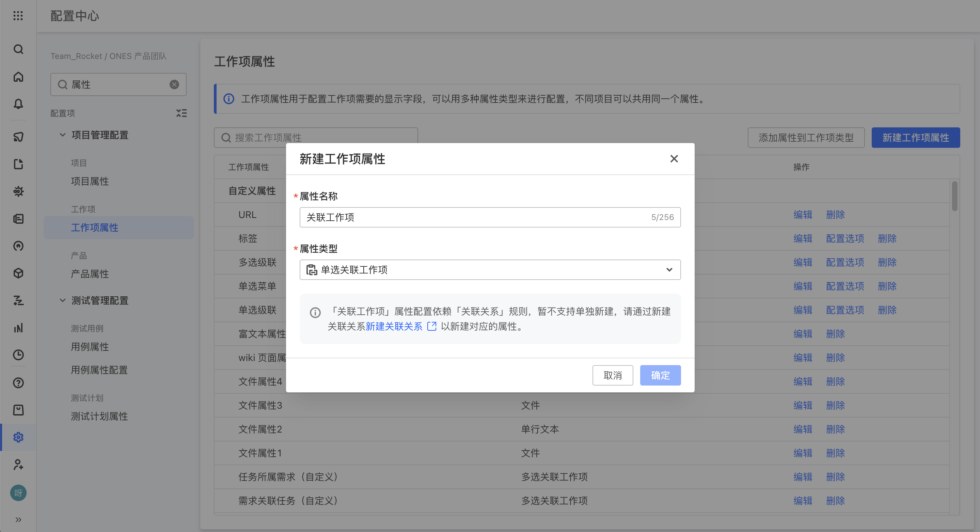Collapse the 项目管理配置 section
The height and width of the screenshot is (532, 980).
(x=62, y=135)
